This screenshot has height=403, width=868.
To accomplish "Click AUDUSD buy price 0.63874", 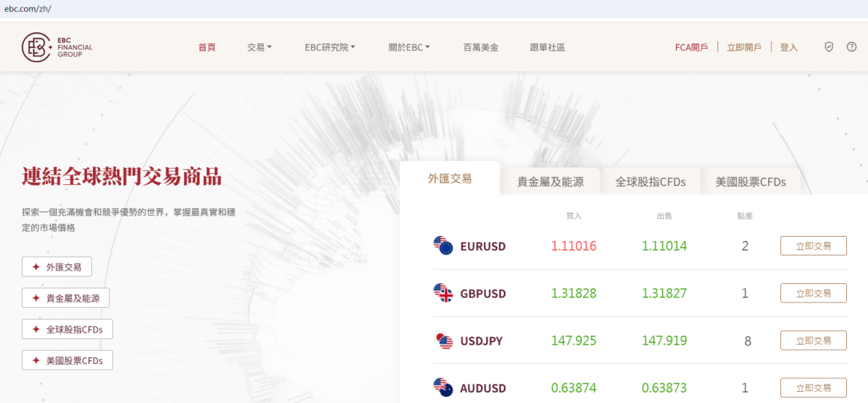I will pos(574,388).
